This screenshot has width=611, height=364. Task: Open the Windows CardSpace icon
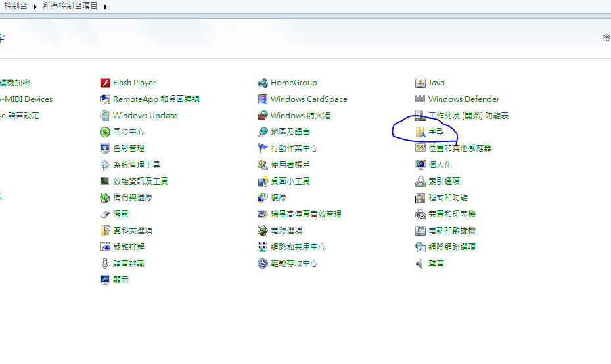click(263, 99)
